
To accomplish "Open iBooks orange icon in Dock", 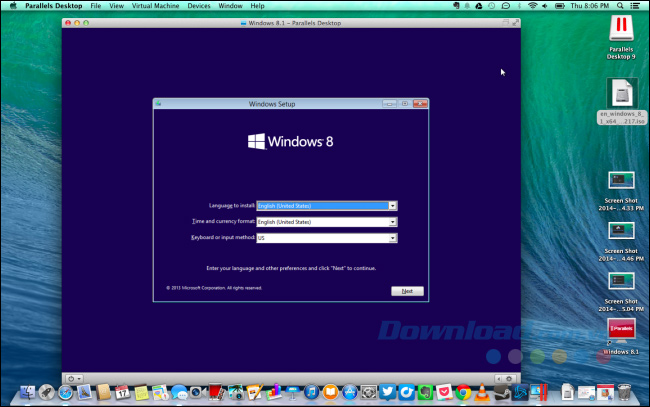I will click(330, 392).
